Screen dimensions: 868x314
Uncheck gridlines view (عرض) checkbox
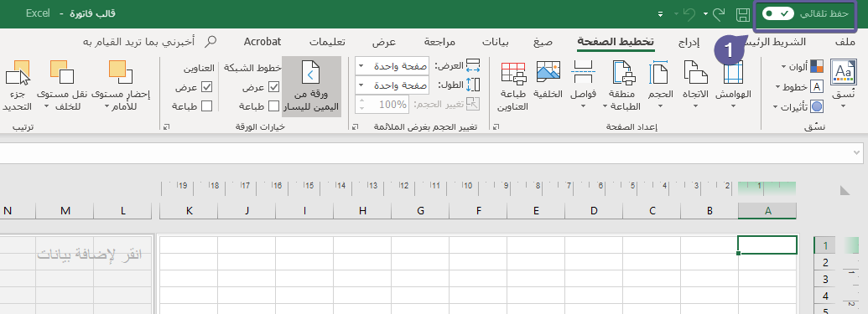pos(273,87)
